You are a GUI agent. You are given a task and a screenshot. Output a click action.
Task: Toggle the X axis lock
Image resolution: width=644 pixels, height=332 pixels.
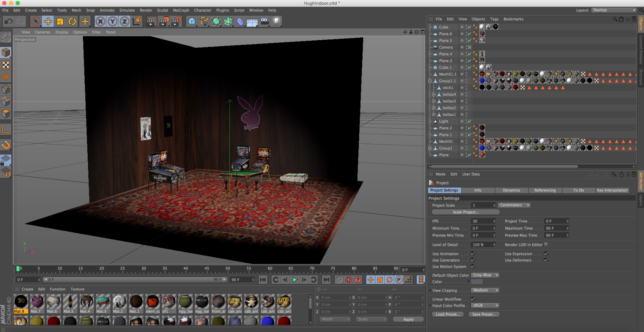click(x=100, y=22)
